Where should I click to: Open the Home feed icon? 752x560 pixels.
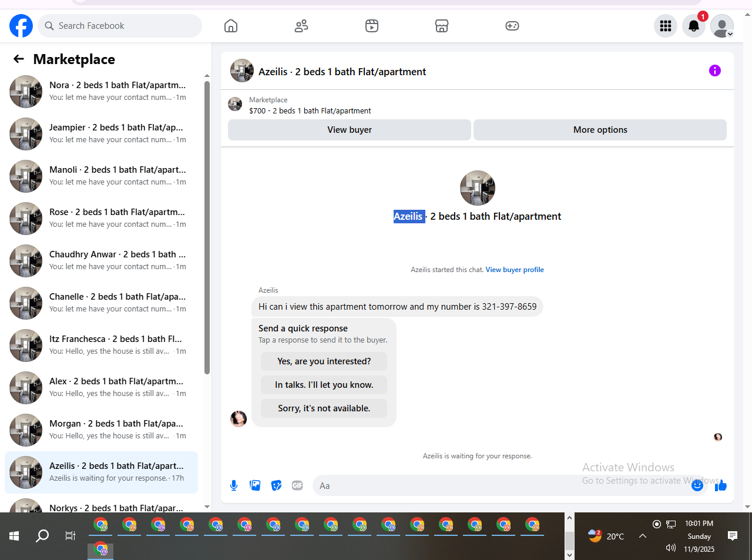coord(231,26)
